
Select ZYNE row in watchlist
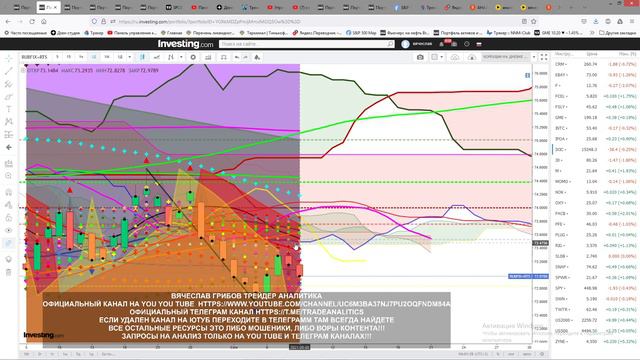tap(595, 341)
